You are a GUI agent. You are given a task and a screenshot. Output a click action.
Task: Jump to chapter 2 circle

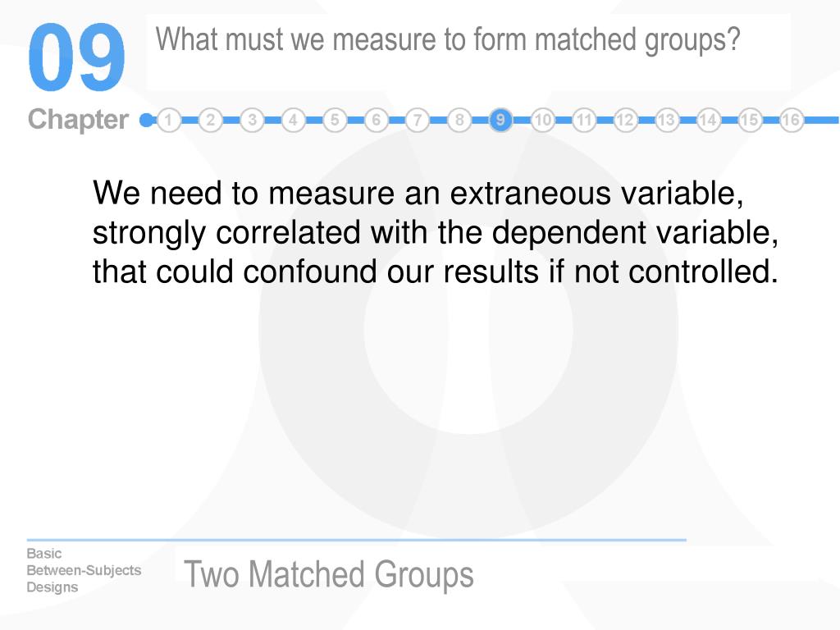tap(210, 120)
